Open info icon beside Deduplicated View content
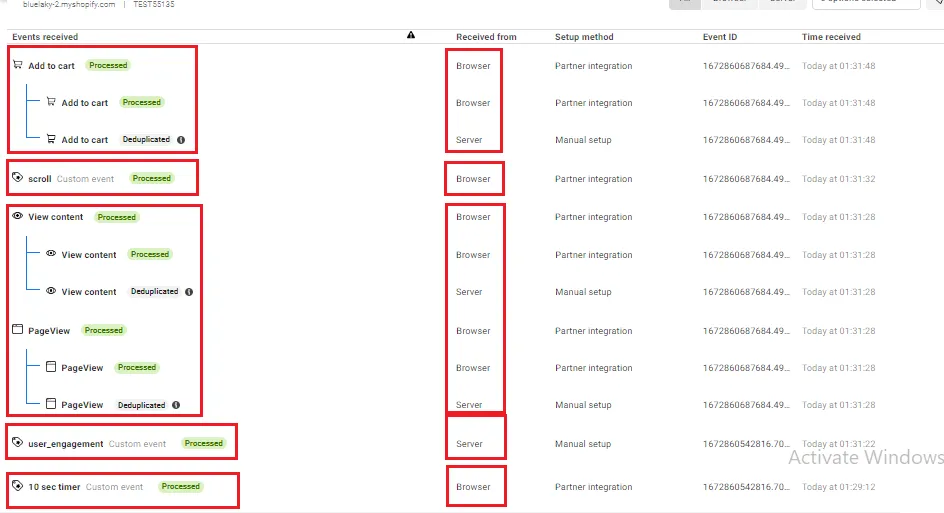This screenshot has height=513, width=944. (189, 292)
